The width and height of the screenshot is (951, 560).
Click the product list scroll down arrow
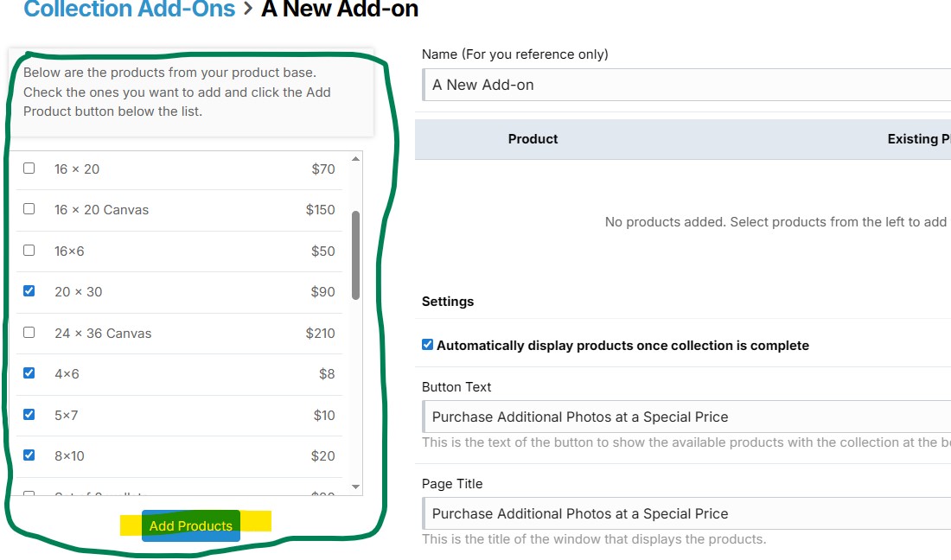[x=356, y=487]
